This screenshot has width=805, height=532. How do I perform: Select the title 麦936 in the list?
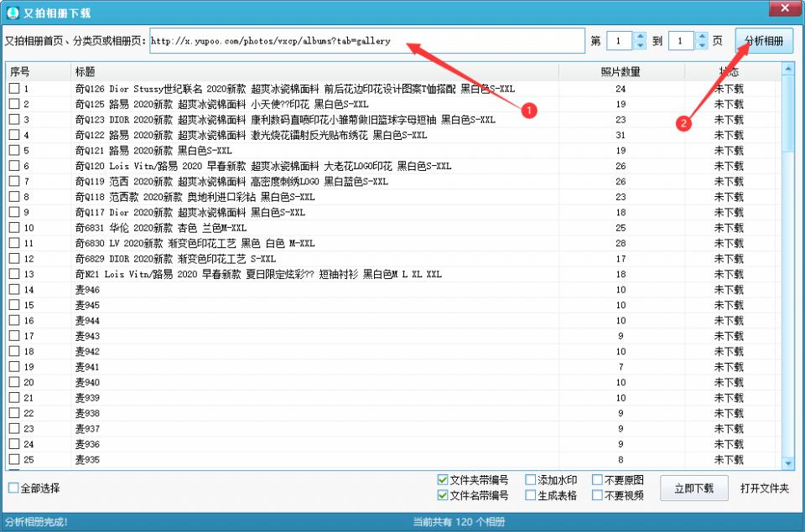[87, 444]
